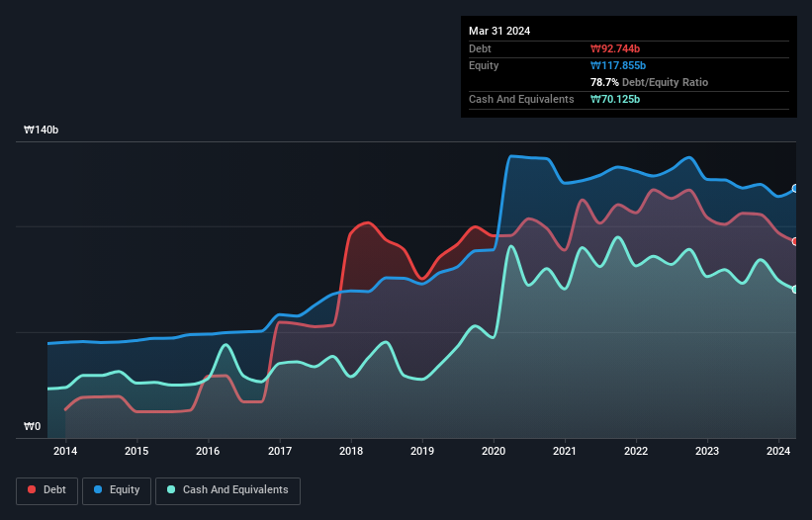812x520 pixels.
Task: Click the 2015 x-axis label
Action: pos(136,451)
